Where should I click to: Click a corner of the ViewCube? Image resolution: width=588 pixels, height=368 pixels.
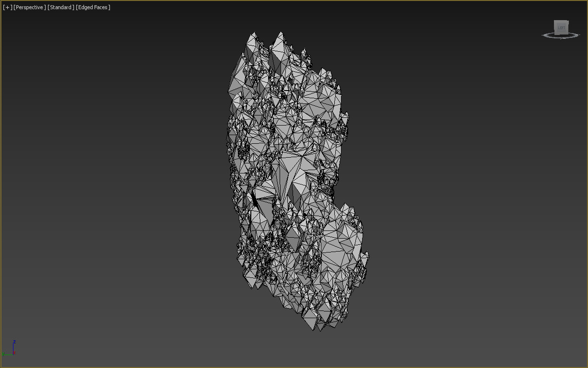click(x=568, y=21)
